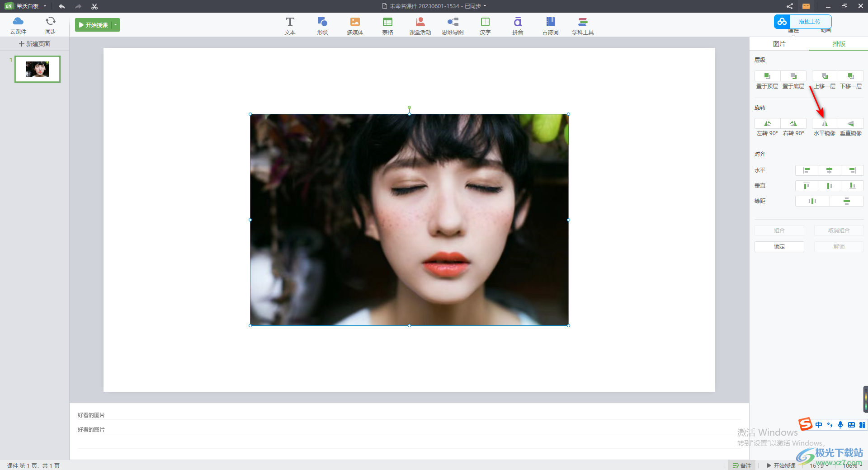This screenshot has height=470, width=868.
Task: Align bottom in 垂直 row
Action: click(852, 186)
